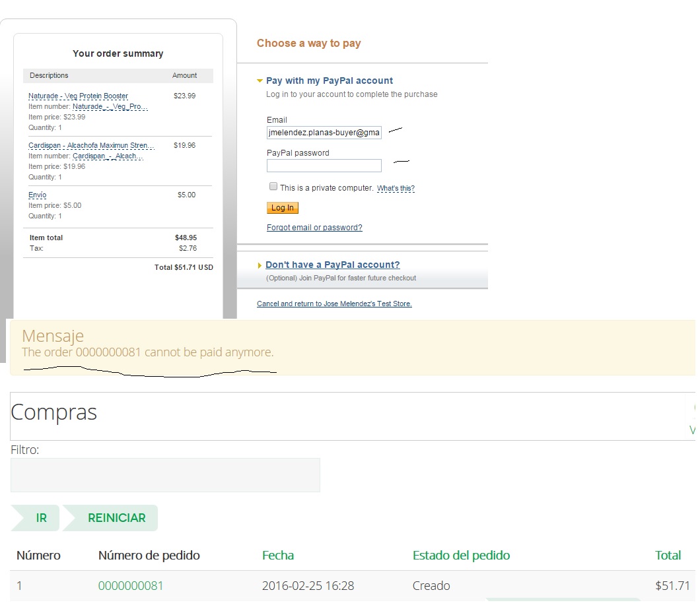The image size is (700, 613).
Task: Click the 'Your order summary' title
Action: 118,53
